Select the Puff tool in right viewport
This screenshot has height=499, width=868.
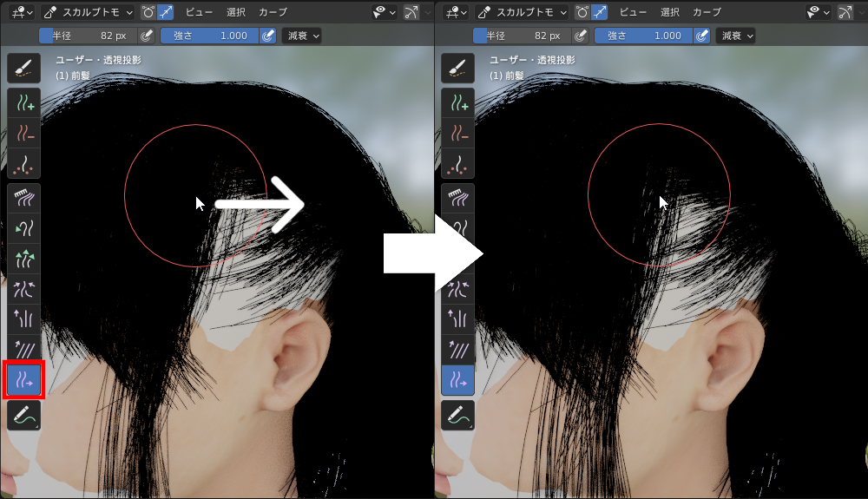(x=457, y=319)
